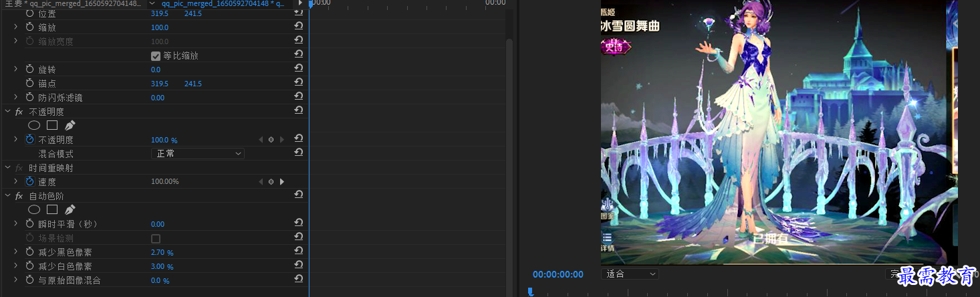Reset the 不透明度 100.0 % parameter
Screen dimensions: 980x297
(299, 139)
